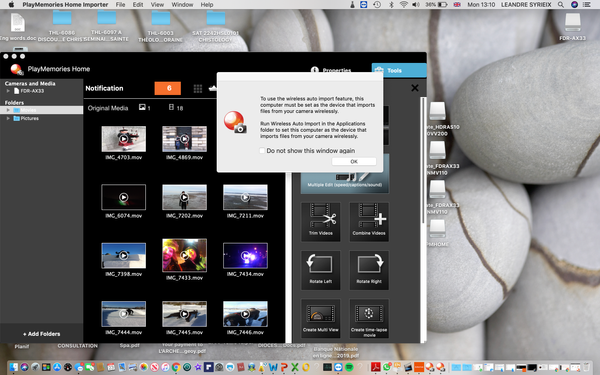Open Spotify from the Dock

point(349,367)
